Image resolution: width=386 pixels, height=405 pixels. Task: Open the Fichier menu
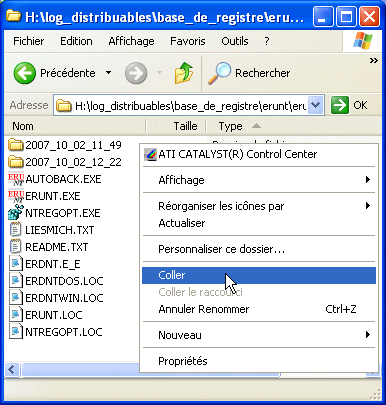(x=29, y=41)
